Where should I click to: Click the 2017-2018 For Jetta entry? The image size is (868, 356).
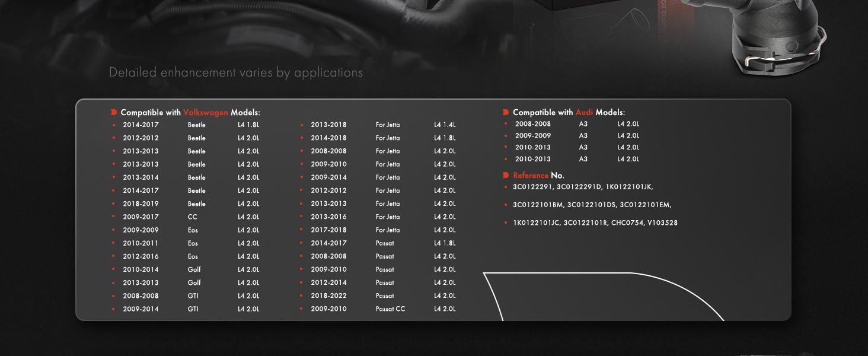[378, 230]
